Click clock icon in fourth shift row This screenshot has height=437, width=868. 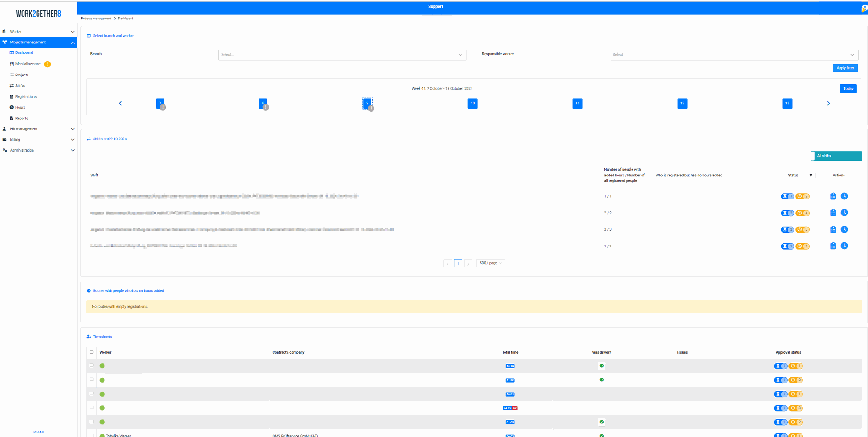pyautogui.click(x=844, y=246)
